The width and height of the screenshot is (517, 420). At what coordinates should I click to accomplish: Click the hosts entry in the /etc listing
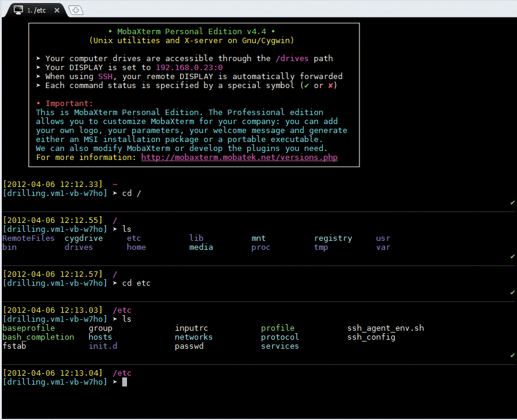[x=99, y=337]
